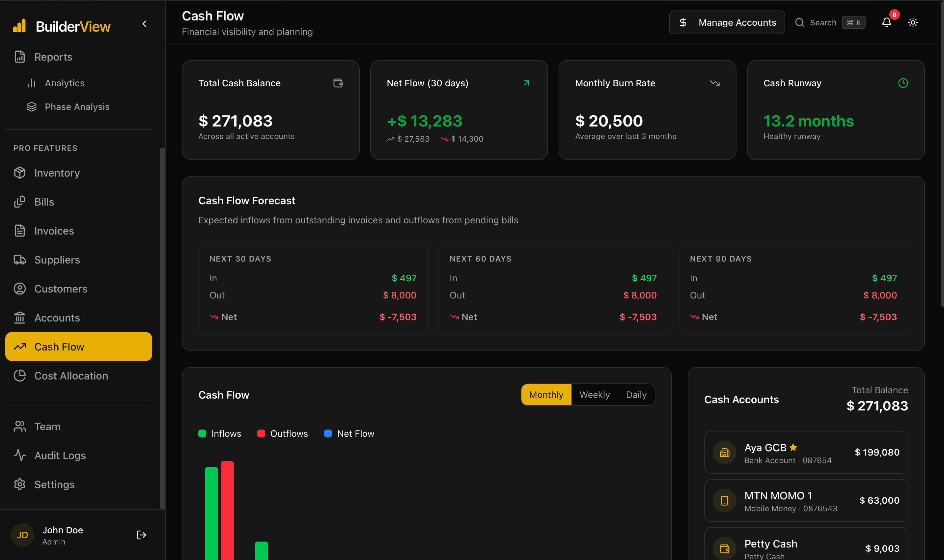
Task: Open Analytics bar chart icon
Action: [32, 83]
